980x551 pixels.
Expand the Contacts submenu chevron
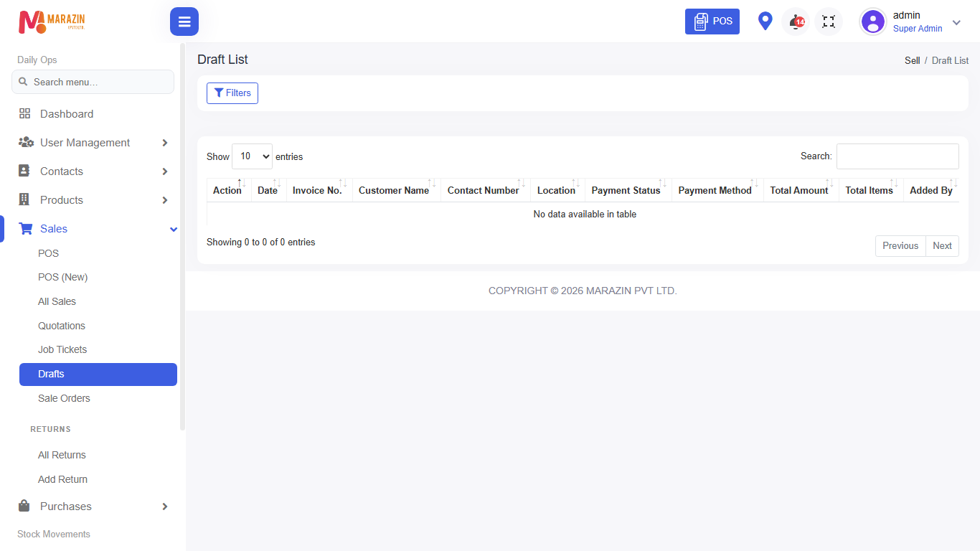[x=165, y=171]
